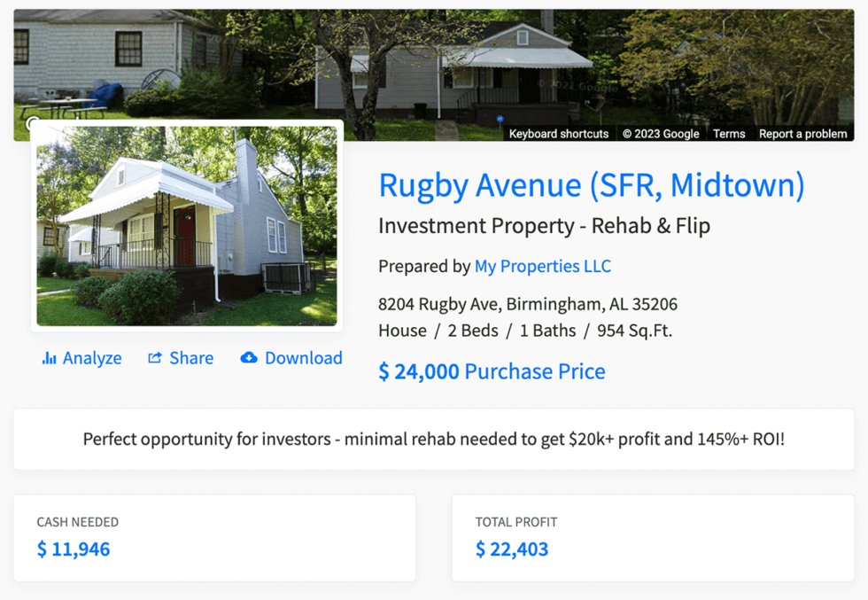Open Keyboard shortcuts on Street View

tap(559, 134)
